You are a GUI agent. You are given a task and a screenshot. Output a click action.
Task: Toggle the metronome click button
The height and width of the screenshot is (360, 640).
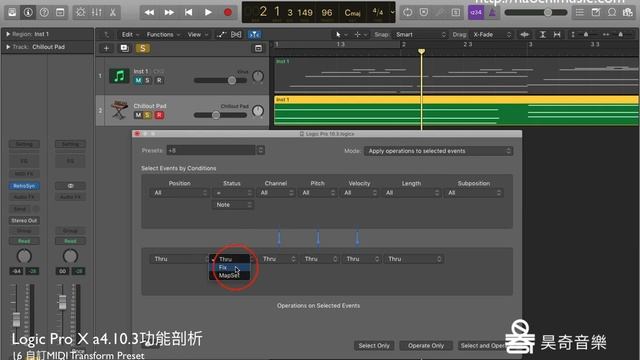pyautogui.click(x=492, y=13)
